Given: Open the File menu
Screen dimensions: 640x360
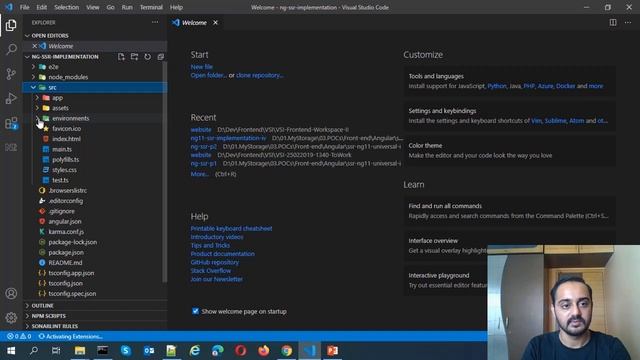Looking at the screenshot, I should click(x=24, y=7).
